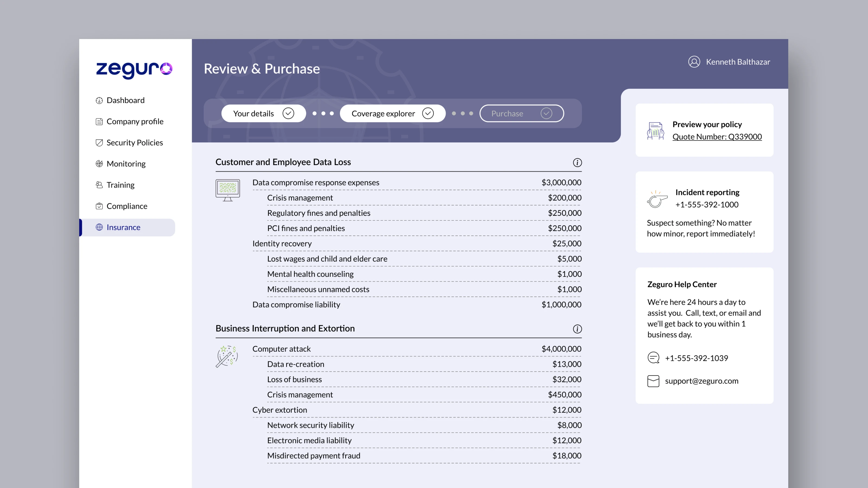Click the Zeguro logo

click(134, 69)
